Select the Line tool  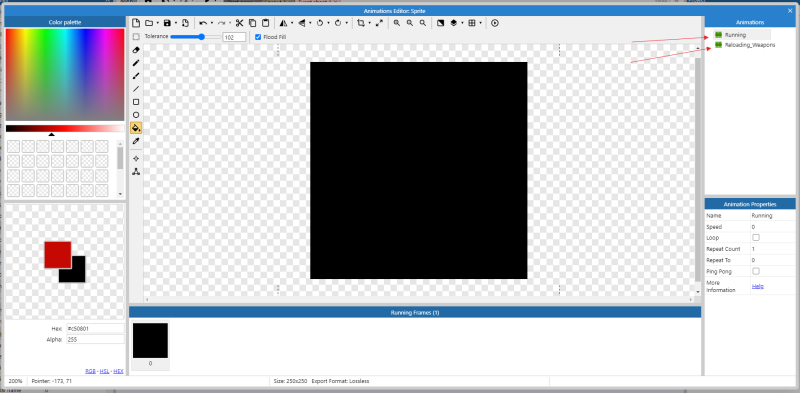tap(136, 89)
